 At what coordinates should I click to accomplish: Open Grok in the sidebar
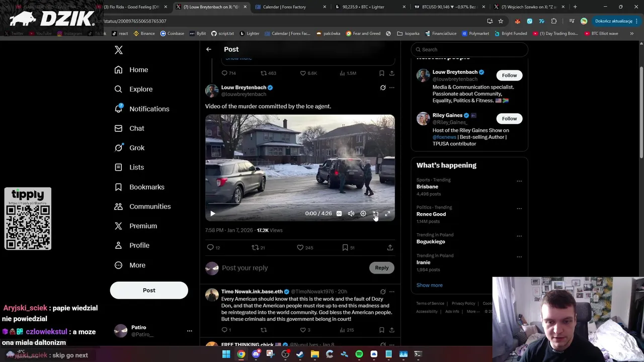coord(129,148)
